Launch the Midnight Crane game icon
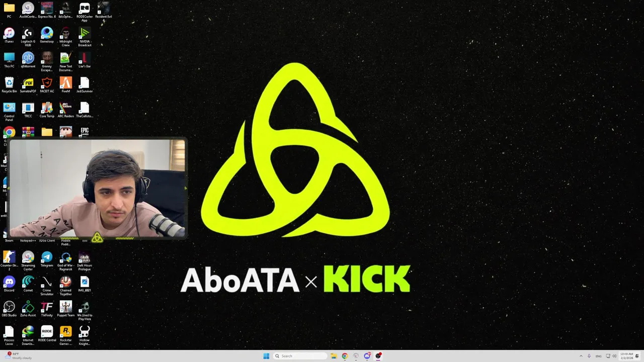 pyautogui.click(x=65, y=37)
